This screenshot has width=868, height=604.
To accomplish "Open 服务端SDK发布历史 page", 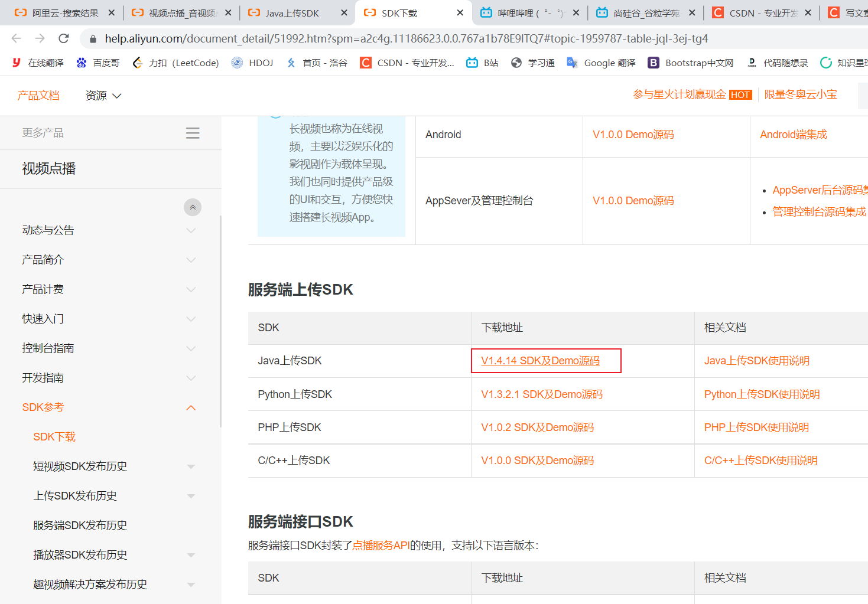I will pyautogui.click(x=80, y=525).
